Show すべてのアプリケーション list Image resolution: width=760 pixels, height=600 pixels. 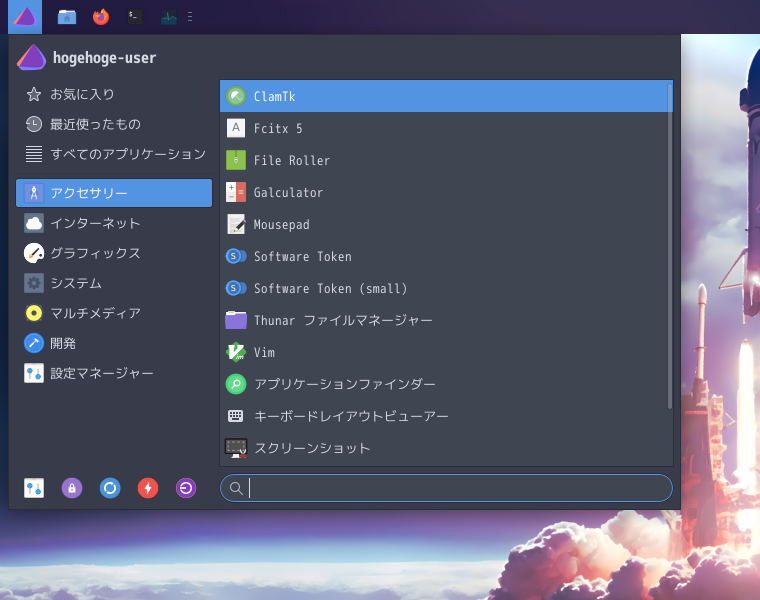click(x=114, y=154)
